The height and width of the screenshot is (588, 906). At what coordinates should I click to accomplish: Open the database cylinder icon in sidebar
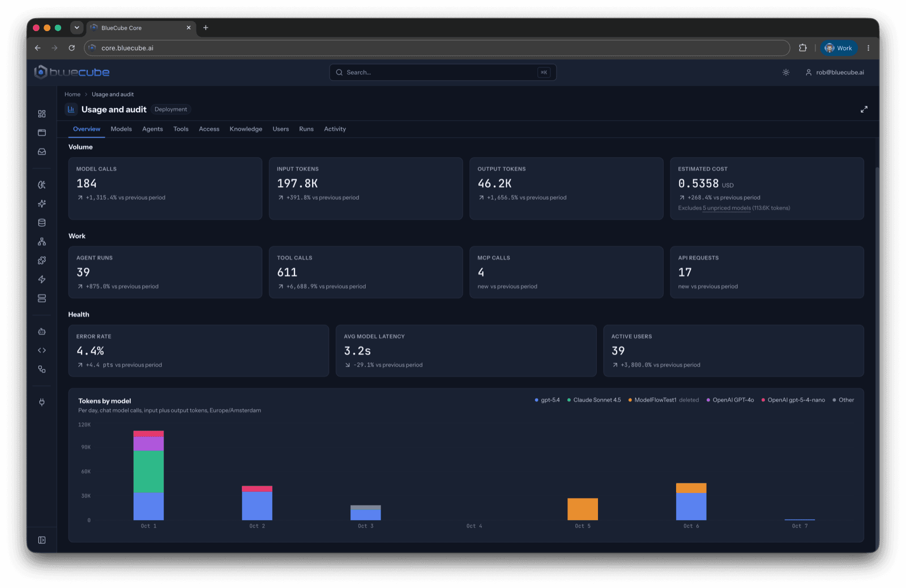pyautogui.click(x=42, y=222)
